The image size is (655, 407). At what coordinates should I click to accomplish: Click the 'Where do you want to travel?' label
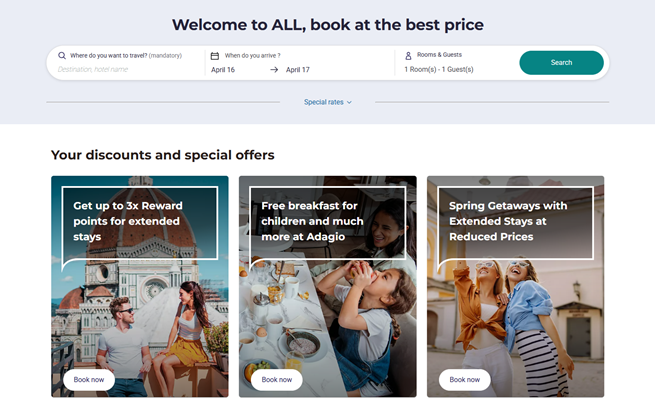(108, 56)
